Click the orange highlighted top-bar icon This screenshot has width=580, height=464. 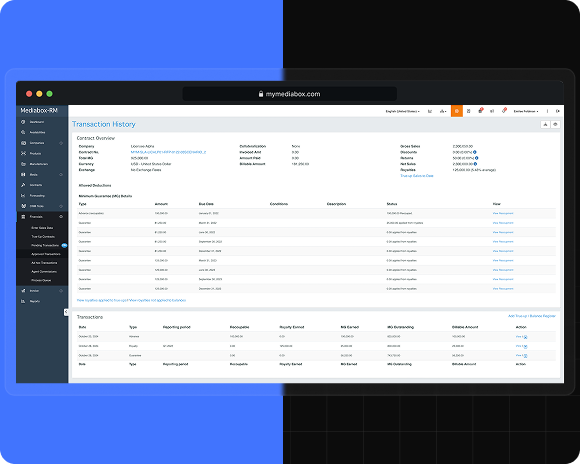point(457,111)
